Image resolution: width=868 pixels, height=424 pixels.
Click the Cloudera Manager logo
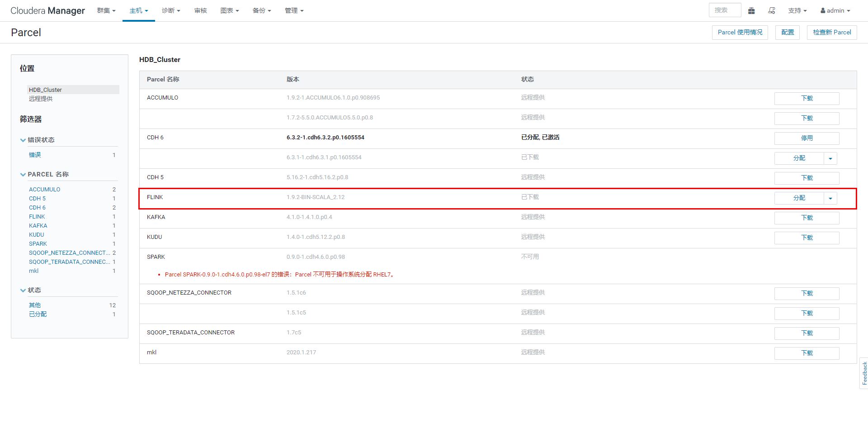point(47,10)
